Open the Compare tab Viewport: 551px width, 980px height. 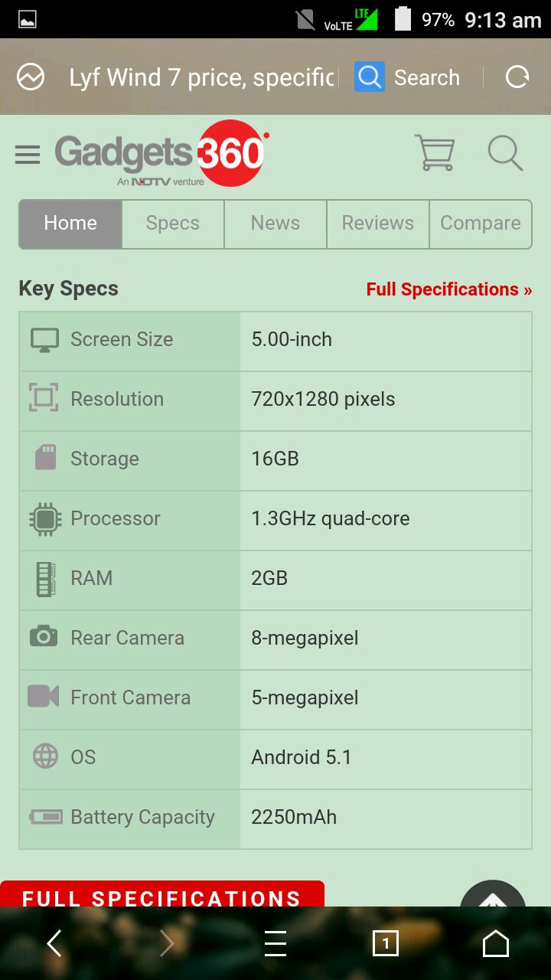tap(481, 224)
